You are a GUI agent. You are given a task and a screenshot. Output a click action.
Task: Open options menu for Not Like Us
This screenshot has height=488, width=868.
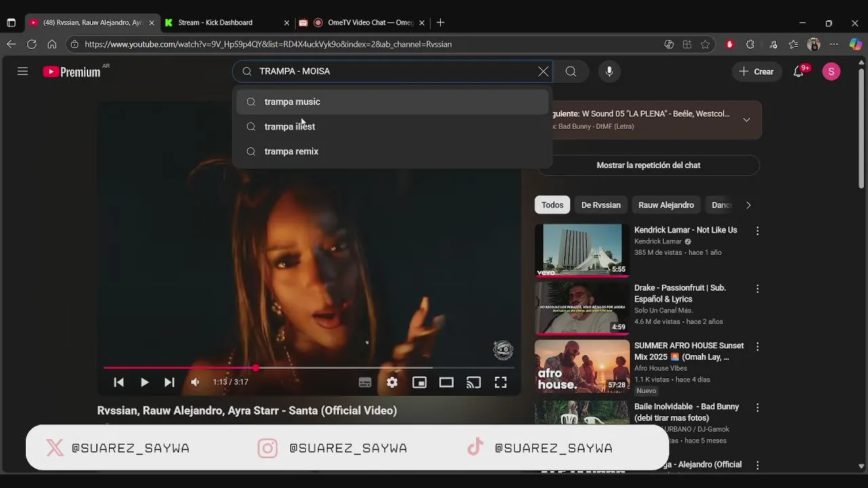757,231
